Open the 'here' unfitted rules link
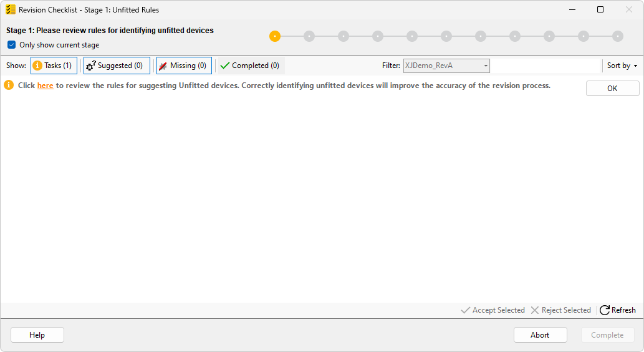 [x=45, y=86]
